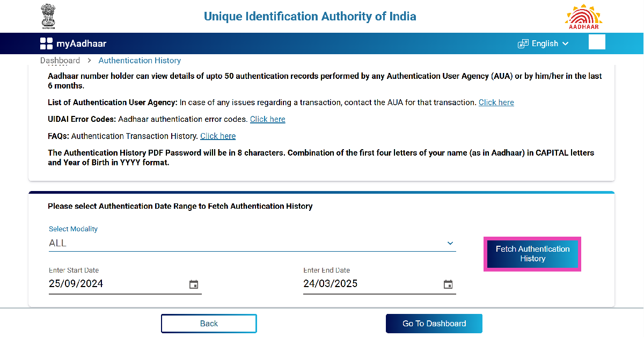The image size is (644, 337).
Task: Click the Government of India emblem
Action: click(48, 17)
